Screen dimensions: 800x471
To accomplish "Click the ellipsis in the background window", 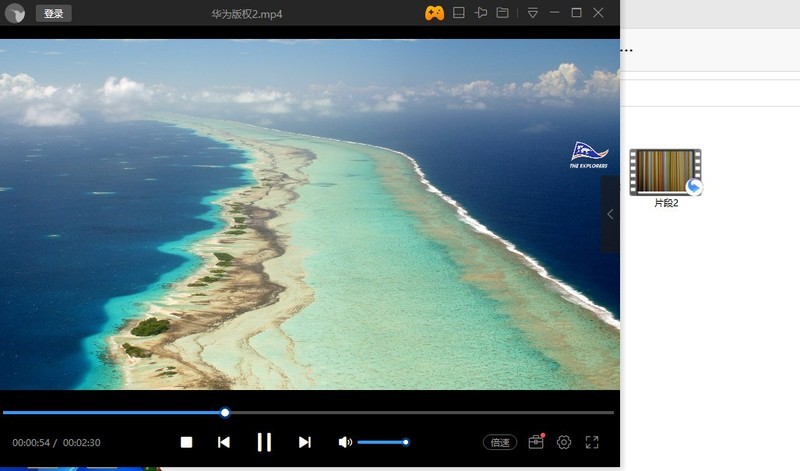I will (627, 50).
